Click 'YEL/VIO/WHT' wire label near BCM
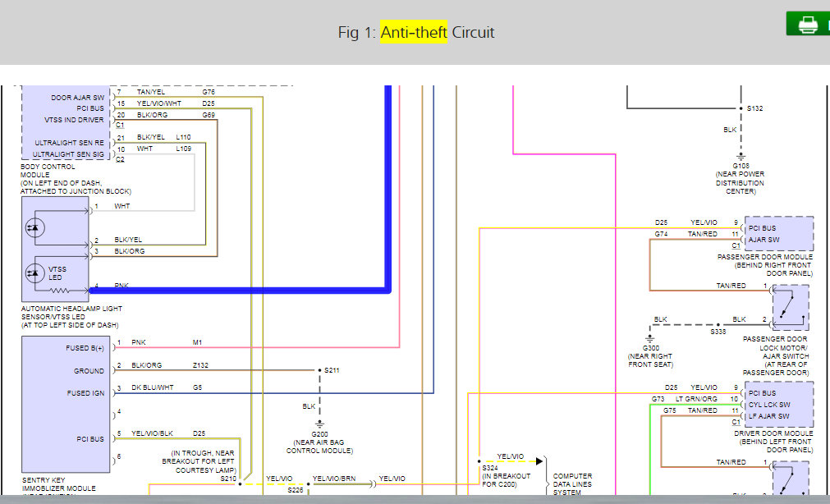The image size is (830, 504). (x=158, y=103)
